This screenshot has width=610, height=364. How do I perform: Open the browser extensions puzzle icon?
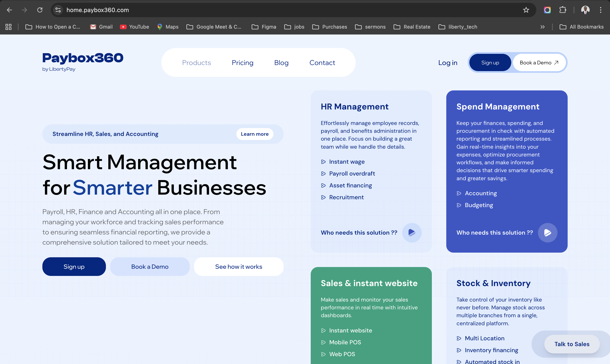pyautogui.click(x=563, y=10)
